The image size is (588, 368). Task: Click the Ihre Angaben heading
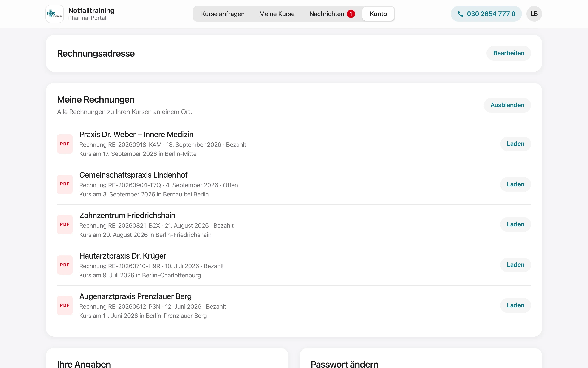tap(84, 364)
